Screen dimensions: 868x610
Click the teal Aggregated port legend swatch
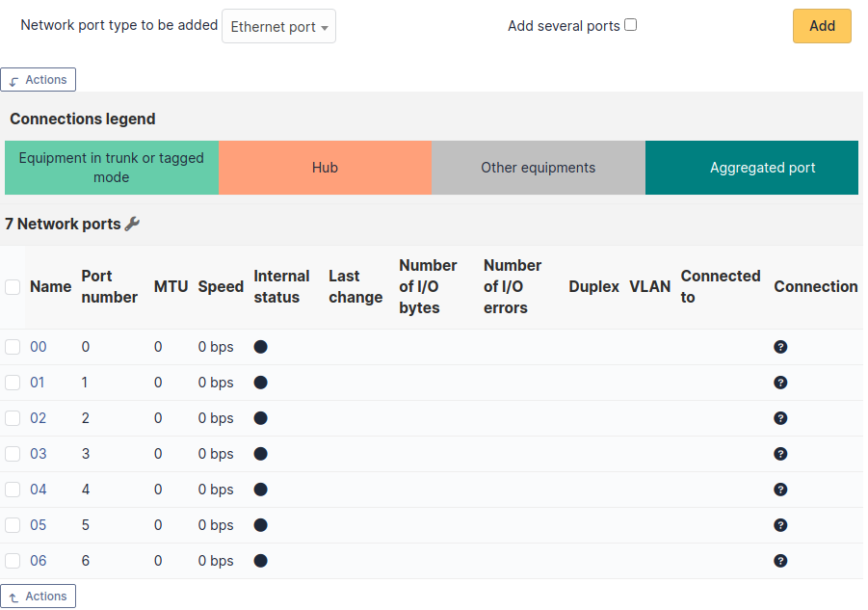751,168
